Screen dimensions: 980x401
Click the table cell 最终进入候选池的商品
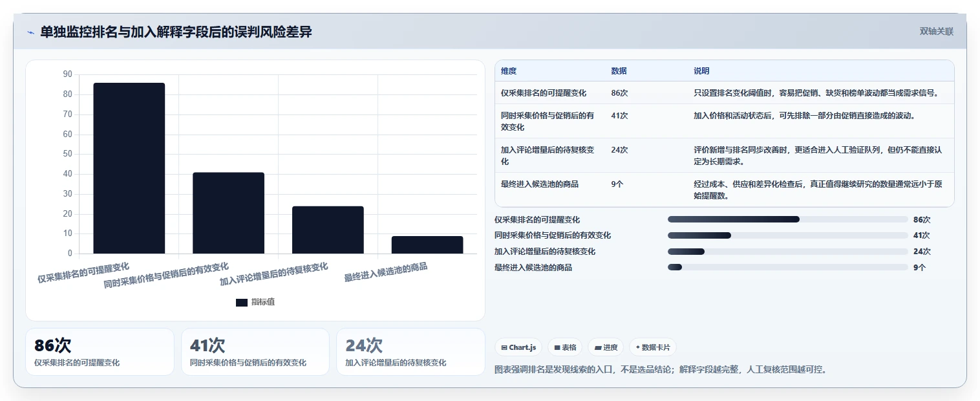click(x=540, y=184)
